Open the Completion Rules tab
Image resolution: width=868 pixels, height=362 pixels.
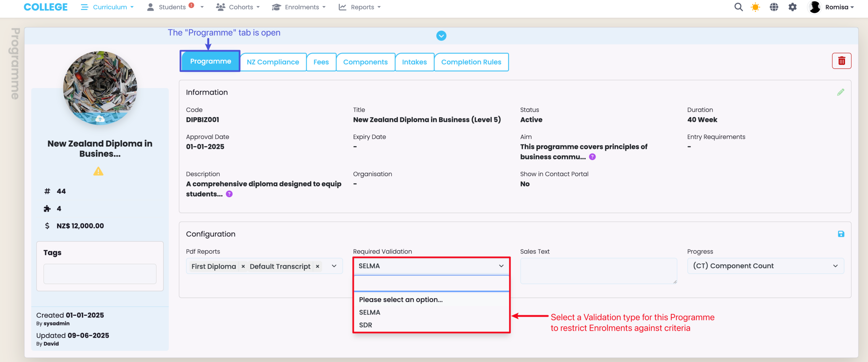(x=471, y=62)
